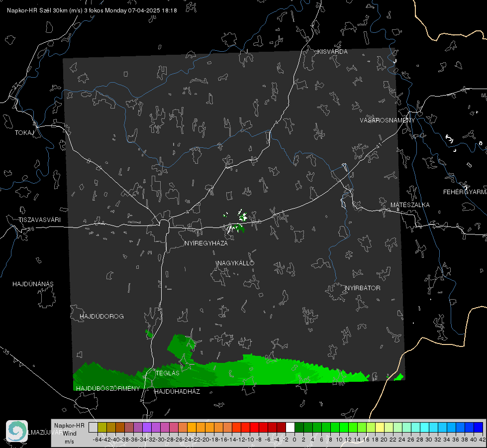Click the 'HAJDÚBÖSZÖRMÉNY' city label
This screenshot has height=448, width=487.
coord(108,388)
